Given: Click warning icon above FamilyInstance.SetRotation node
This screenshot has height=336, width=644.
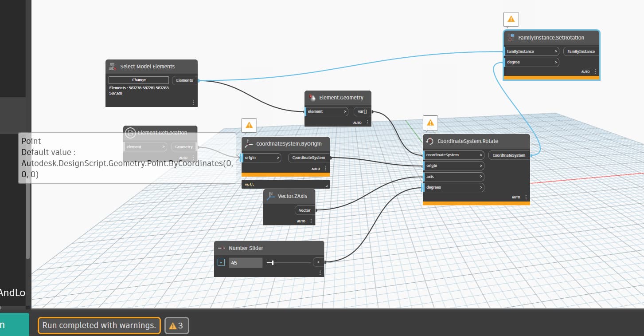Looking at the screenshot, I should pyautogui.click(x=511, y=20).
